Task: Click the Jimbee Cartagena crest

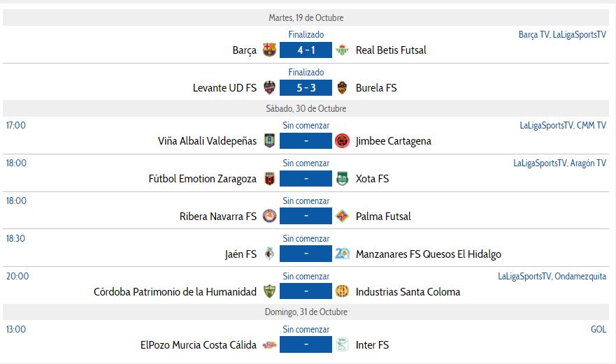Action: [342, 140]
